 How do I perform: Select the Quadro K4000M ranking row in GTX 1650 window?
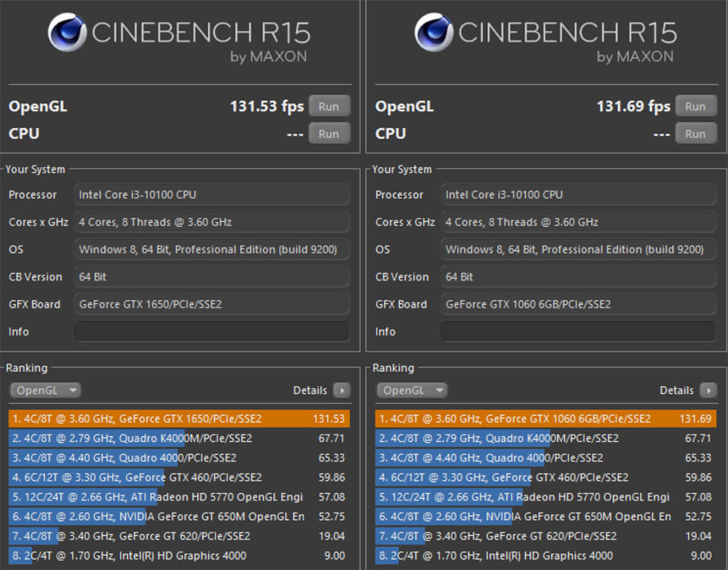point(180,438)
